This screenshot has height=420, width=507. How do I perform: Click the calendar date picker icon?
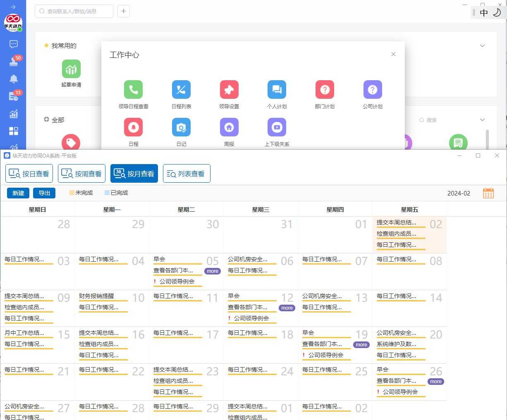coord(488,193)
